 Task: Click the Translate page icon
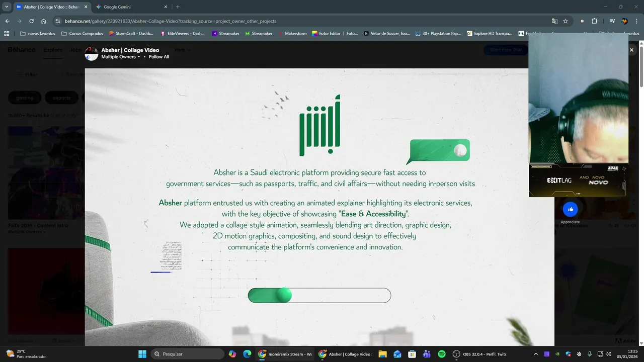(x=554, y=21)
